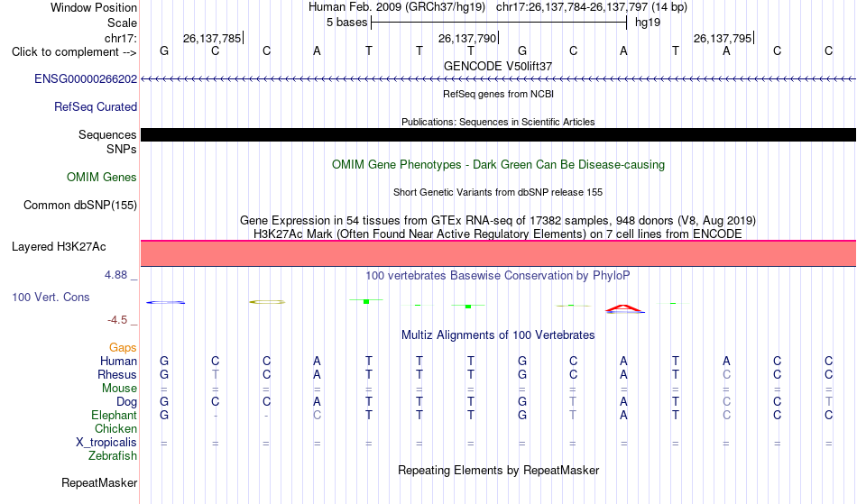This screenshot has height=504, width=857.
Task: Click the X_tropicalis species row label
Action: pos(106,443)
